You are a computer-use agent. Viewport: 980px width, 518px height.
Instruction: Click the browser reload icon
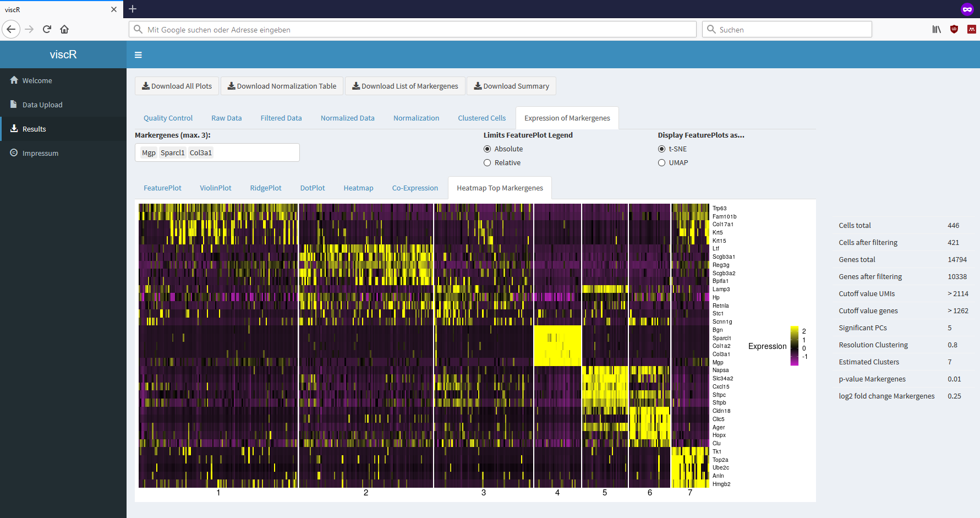[x=47, y=29]
